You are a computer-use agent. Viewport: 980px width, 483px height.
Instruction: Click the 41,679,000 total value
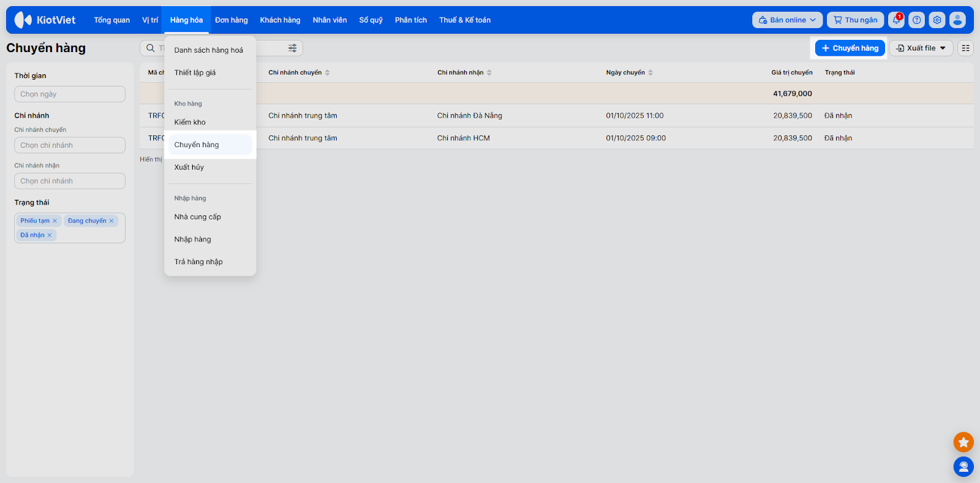click(x=793, y=94)
